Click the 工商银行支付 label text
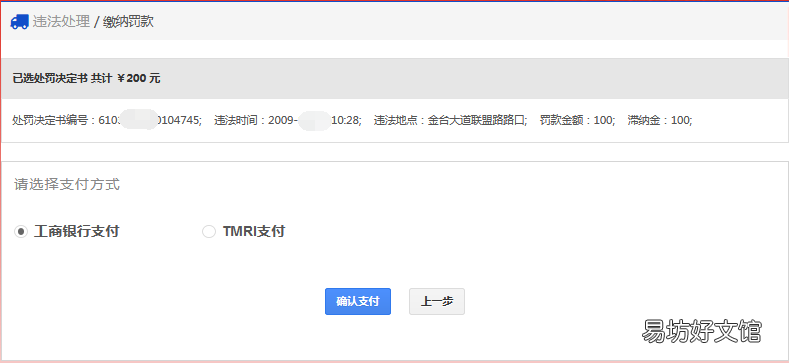 pos(76,232)
